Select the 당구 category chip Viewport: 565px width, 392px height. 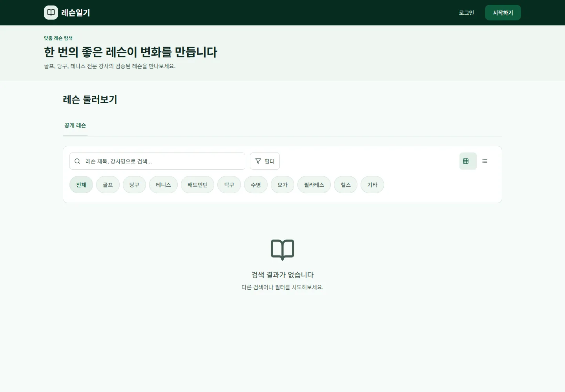[134, 185]
